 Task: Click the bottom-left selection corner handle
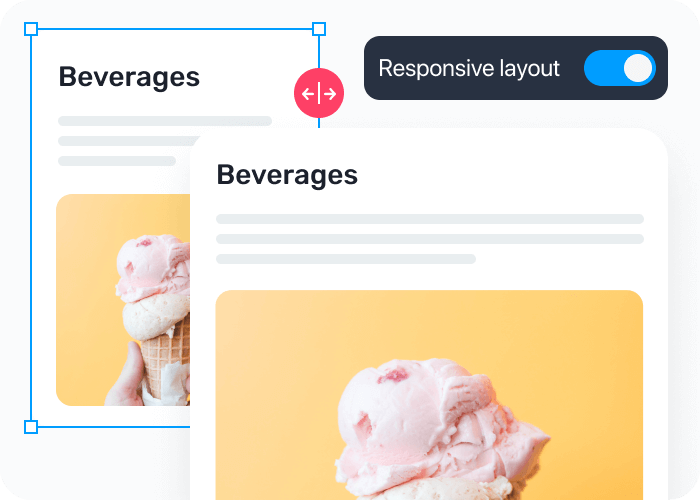pos(31,427)
